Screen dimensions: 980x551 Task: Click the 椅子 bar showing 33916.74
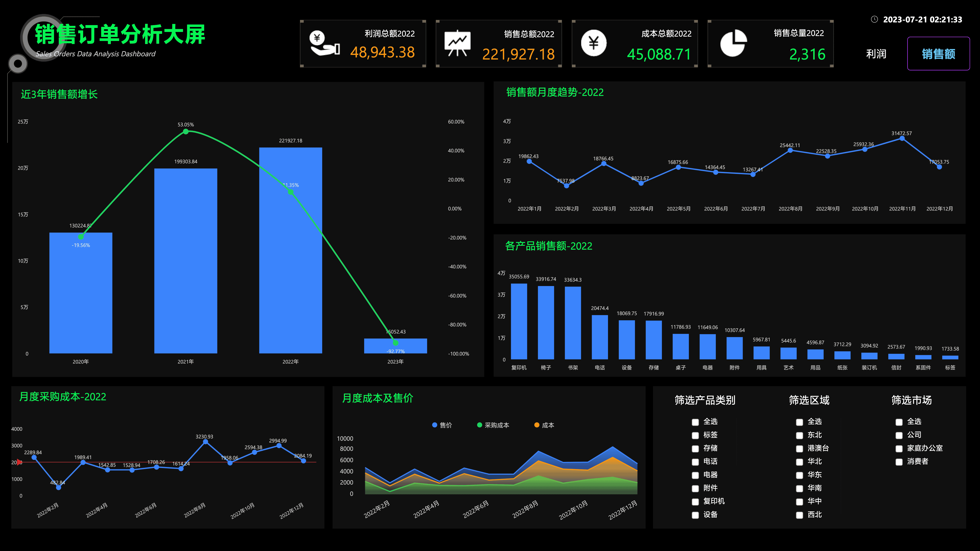pyautogui.click(x=546, y=322)
